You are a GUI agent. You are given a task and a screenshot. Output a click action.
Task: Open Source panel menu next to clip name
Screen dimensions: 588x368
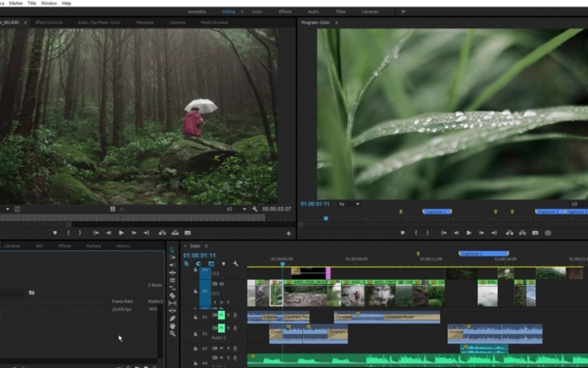click(25, 22)
